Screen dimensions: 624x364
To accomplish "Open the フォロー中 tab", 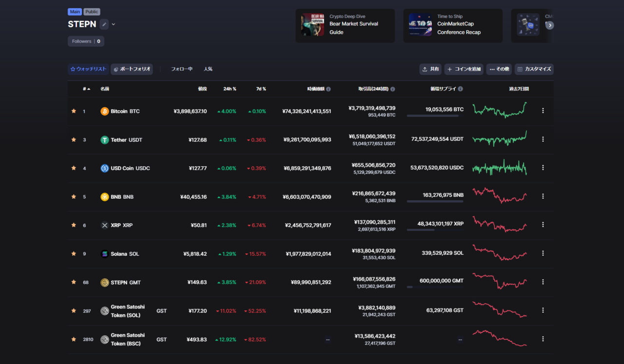I will tap(181, 69).
